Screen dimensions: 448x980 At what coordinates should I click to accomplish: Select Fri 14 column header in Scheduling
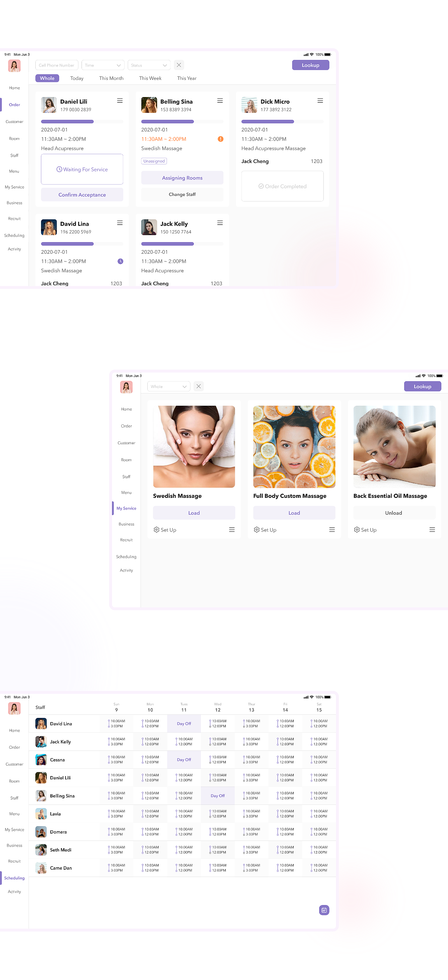pyautogui.click(x=285, y=707)
